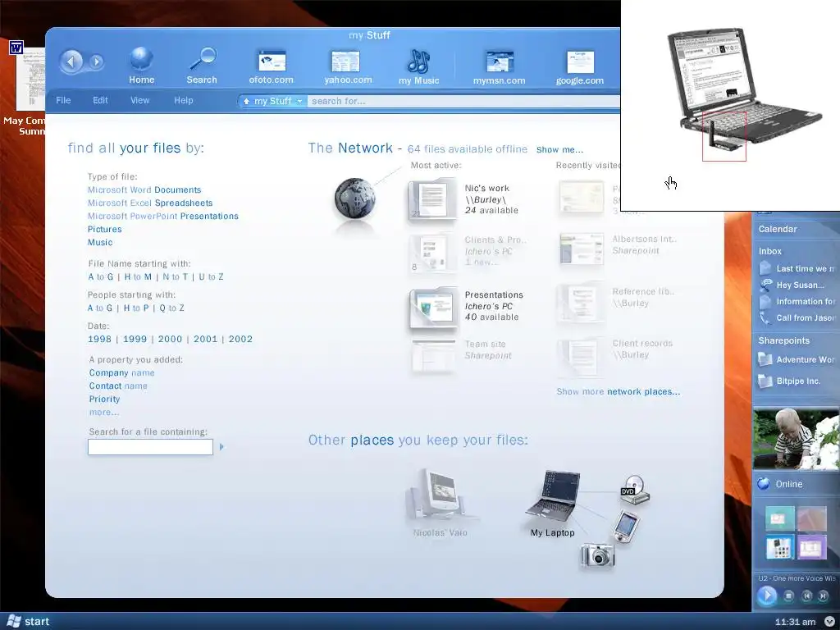Click the handheld PDA device icon
Image resolution: width=840 pixels, height=630 pixels.
(x=626, y=527)
